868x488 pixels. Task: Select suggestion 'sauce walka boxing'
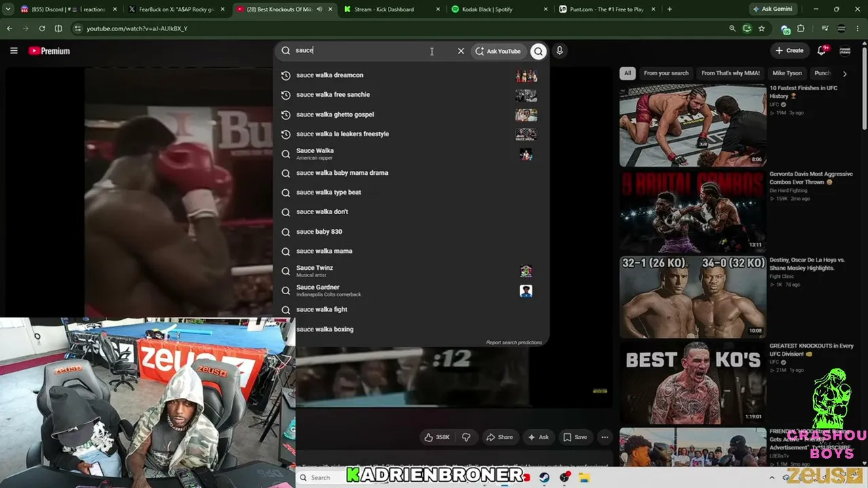[x=411, y=329]
